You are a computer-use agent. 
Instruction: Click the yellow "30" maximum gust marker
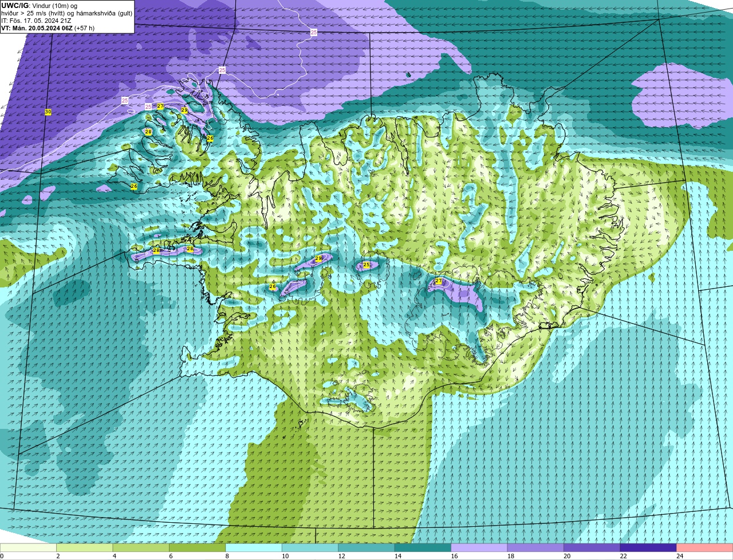(x=48, y=112)
